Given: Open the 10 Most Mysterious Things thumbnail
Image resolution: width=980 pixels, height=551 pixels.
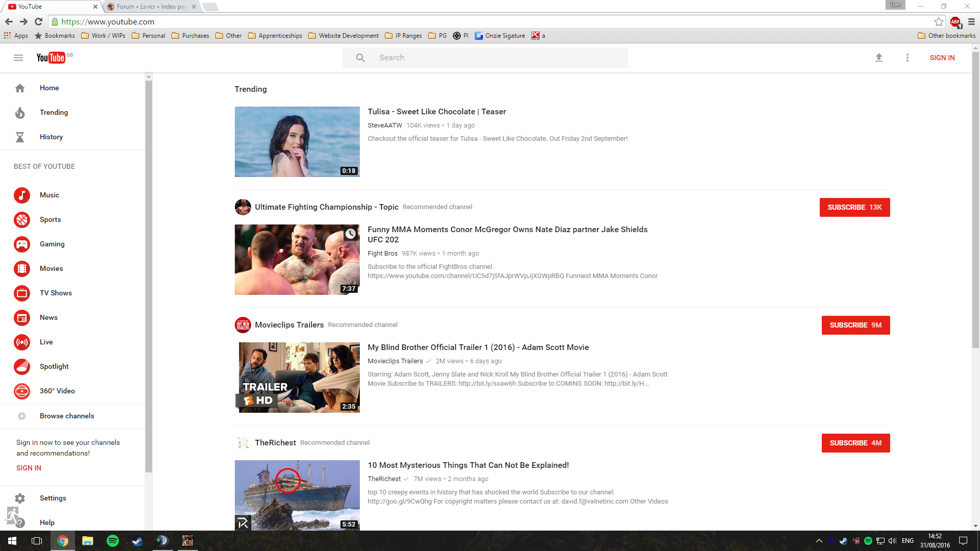Looking at the screenshot, I should [297, 495].
